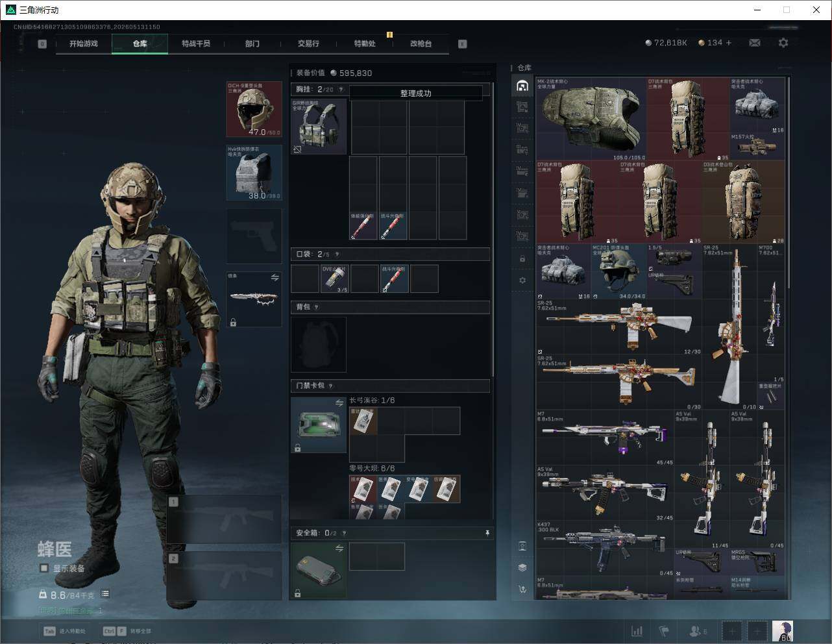Open statistics bar chart icon in bottom bar

[x=637, y=631]
